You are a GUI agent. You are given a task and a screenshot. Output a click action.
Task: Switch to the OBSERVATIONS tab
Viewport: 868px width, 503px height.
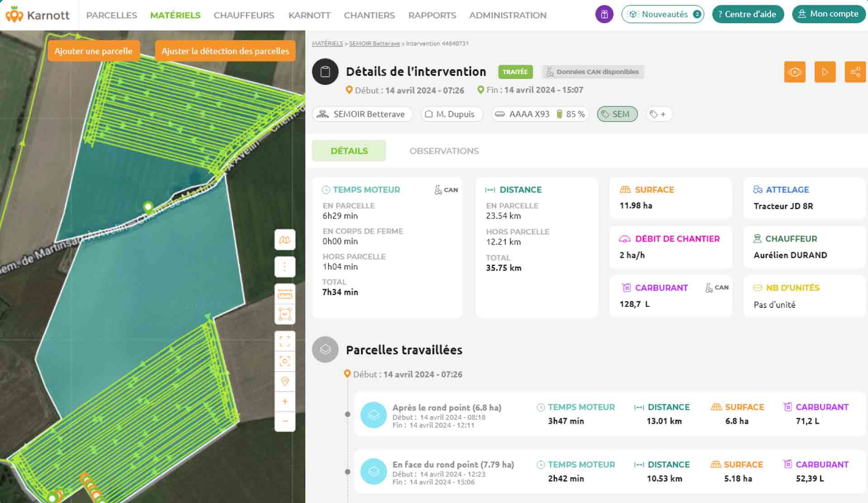[444, 151]
